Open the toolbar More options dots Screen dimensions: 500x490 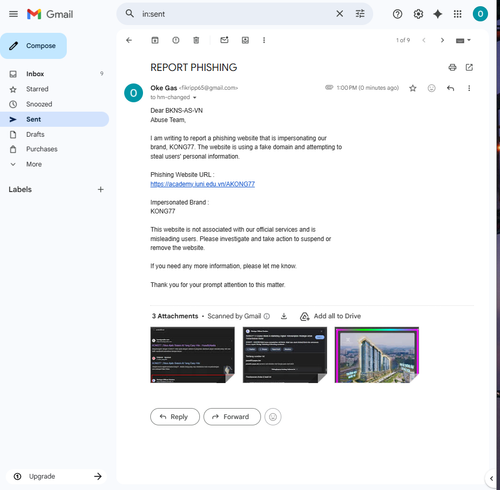(x=264, y=40)
